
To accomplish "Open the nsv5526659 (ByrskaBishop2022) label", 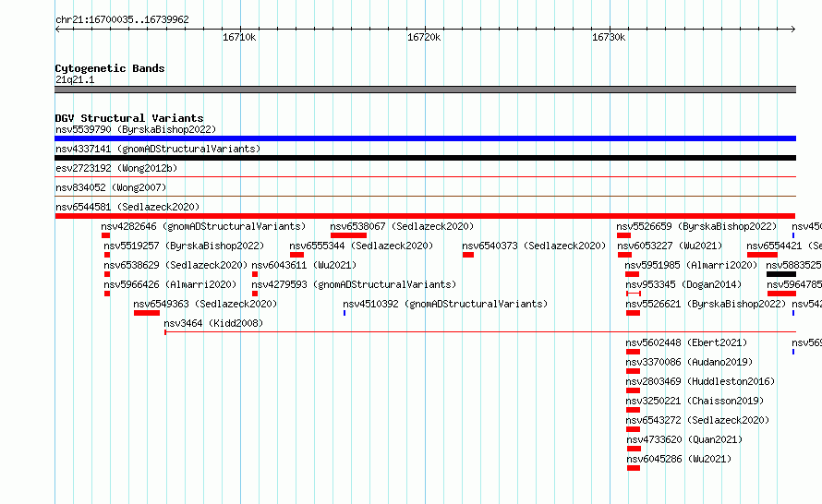I will point(696,226).
